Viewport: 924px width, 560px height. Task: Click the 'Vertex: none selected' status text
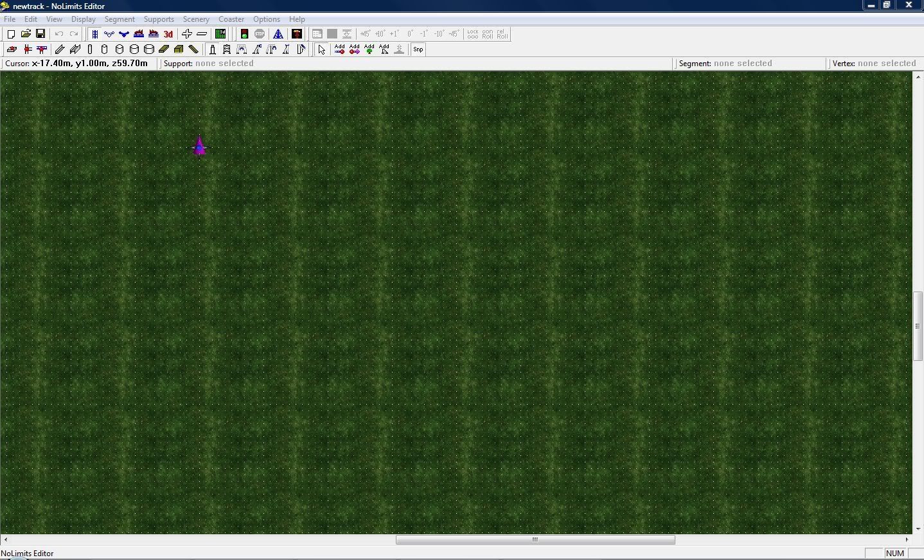pos(875,64)
